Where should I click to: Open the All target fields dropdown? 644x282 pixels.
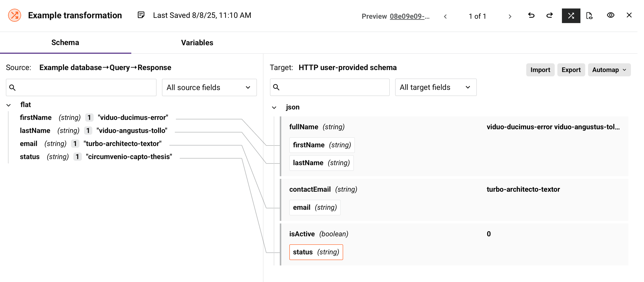[x=435, y=87]
